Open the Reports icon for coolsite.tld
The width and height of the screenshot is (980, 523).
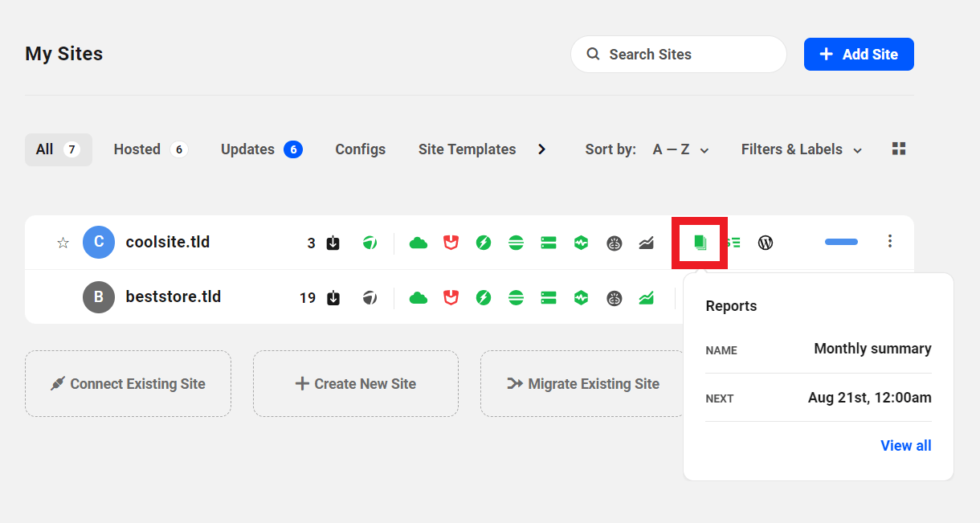(x=699, y=242)
